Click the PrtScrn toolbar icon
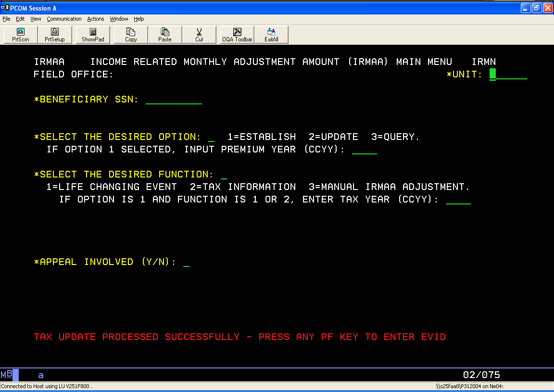This screenshot has width=554, height=392. click(21, 35)
